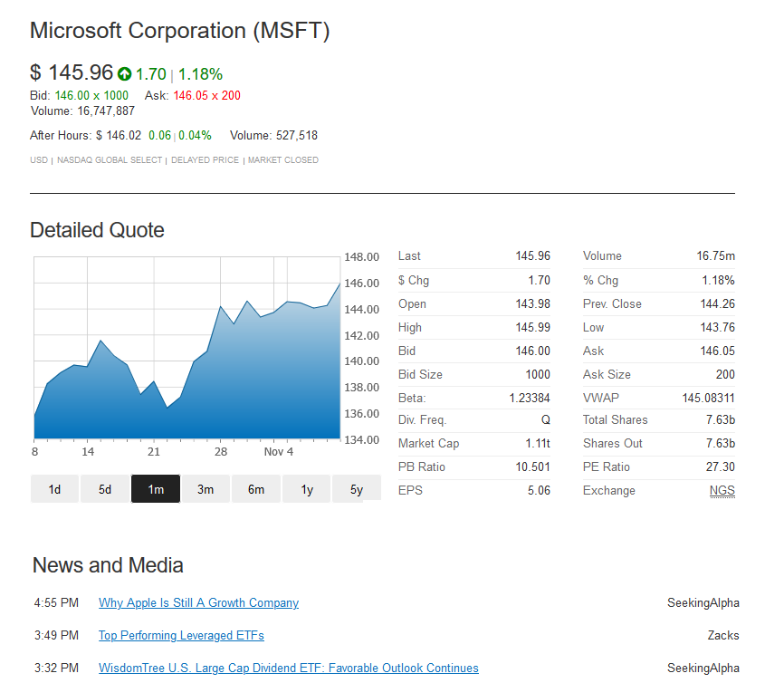Click the NASDAQ GLOBAL SELECT label
Image resolution: width=784 pixels, height=683 pixels.
click(110, 160)
